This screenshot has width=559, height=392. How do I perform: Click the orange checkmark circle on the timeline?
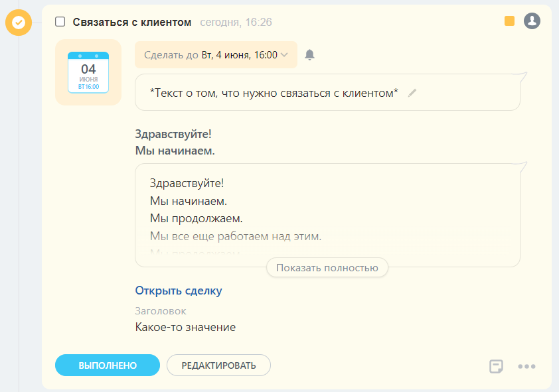pyautogui.click(x=19, y=22)
